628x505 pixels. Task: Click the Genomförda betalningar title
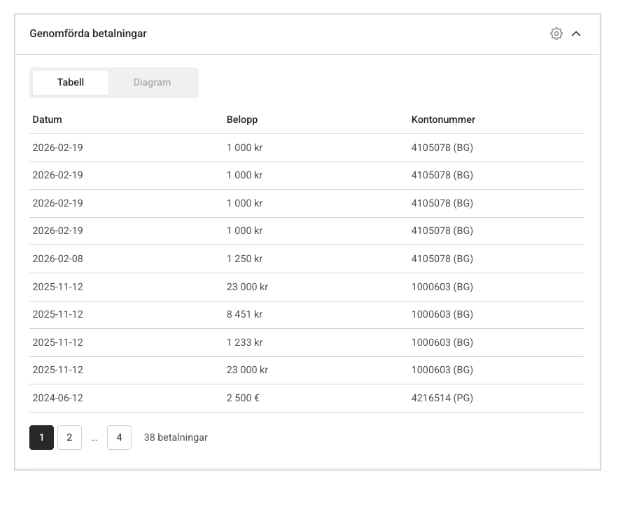pyautogui.click(x=88, y=34)
